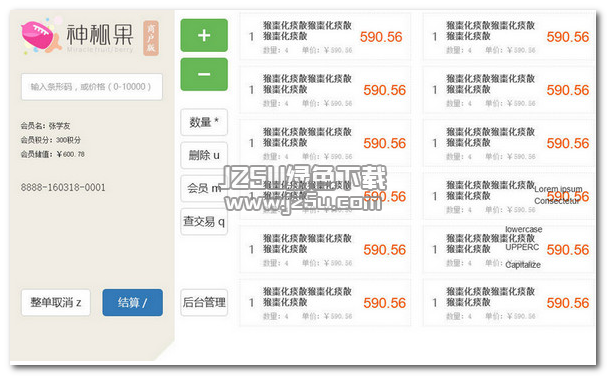This screenshot has width=607, height=376.
Task: Select the order number 8888-160318-0001
Action: (63, 187)
